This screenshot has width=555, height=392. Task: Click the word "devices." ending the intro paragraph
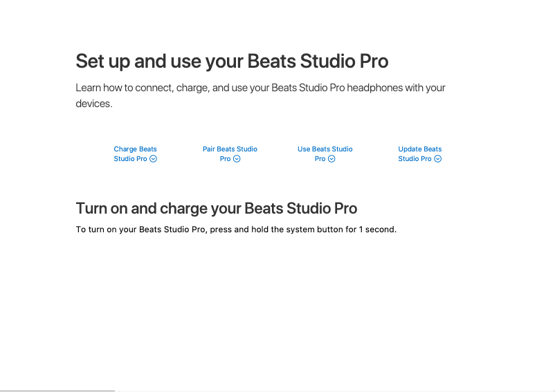click(x=94, y=104)
